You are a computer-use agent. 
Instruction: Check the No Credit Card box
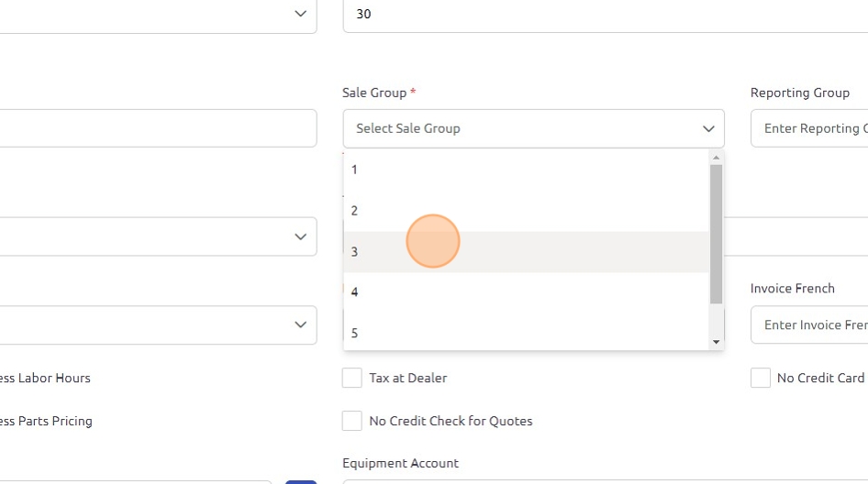coord(761,378)
